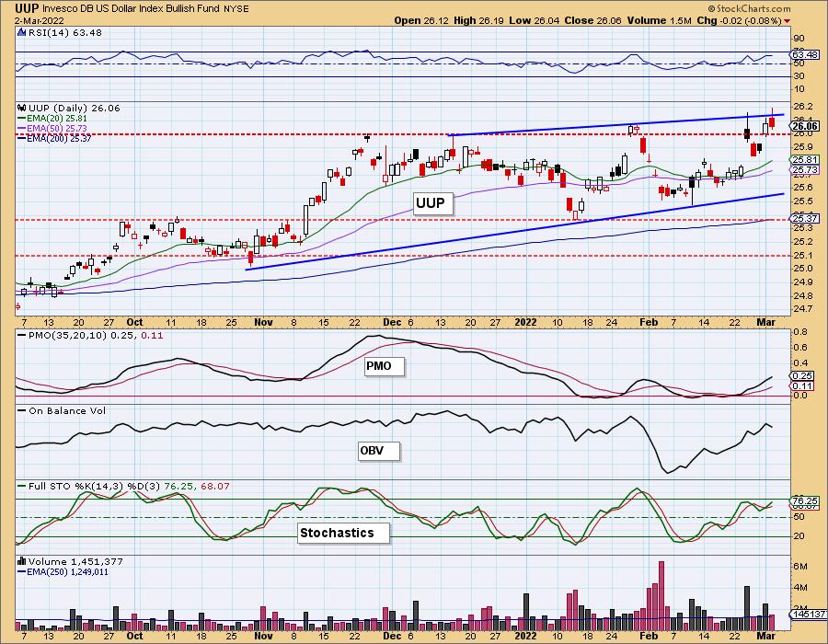828x644 pixels.
Task: Click the On Balance Vol legend text
Action: point(67,410)
